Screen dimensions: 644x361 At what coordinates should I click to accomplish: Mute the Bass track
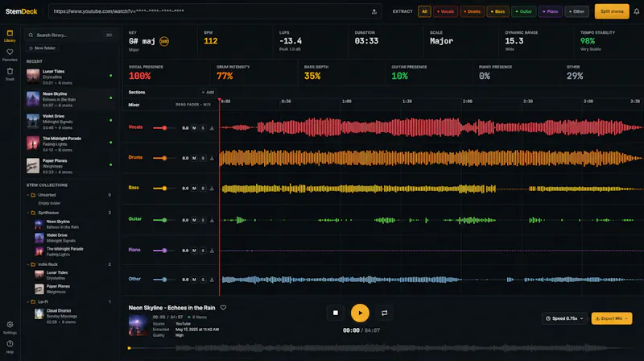[x=194, y=189]
